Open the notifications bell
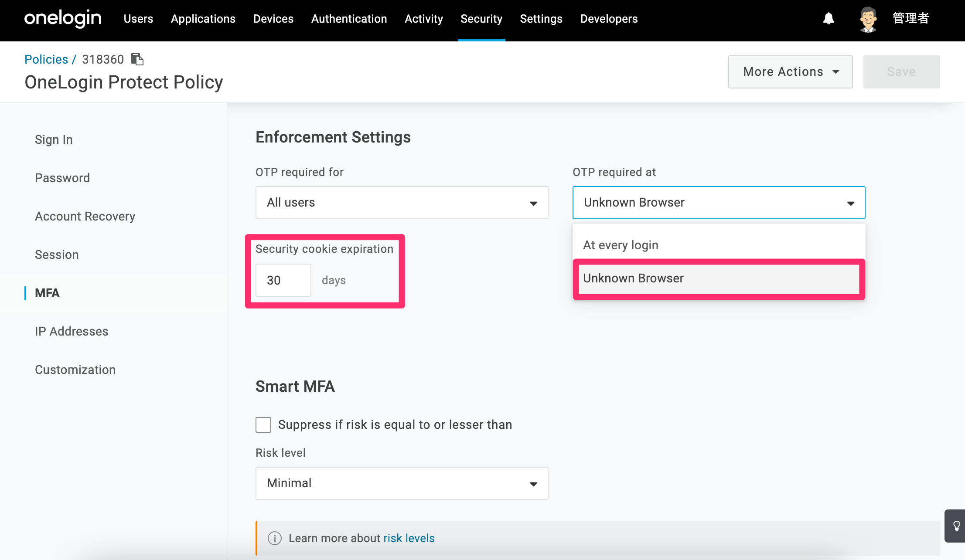965x560 pixels. coord(829,19)
